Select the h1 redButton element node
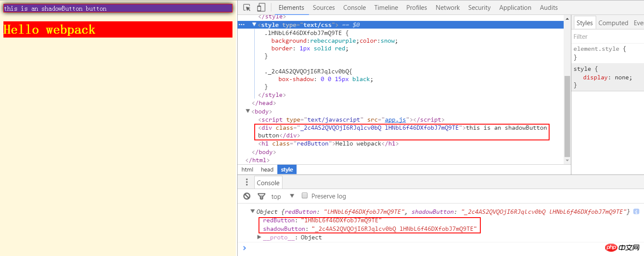This screenshot has height=256, width=644. tap(329, 144)
